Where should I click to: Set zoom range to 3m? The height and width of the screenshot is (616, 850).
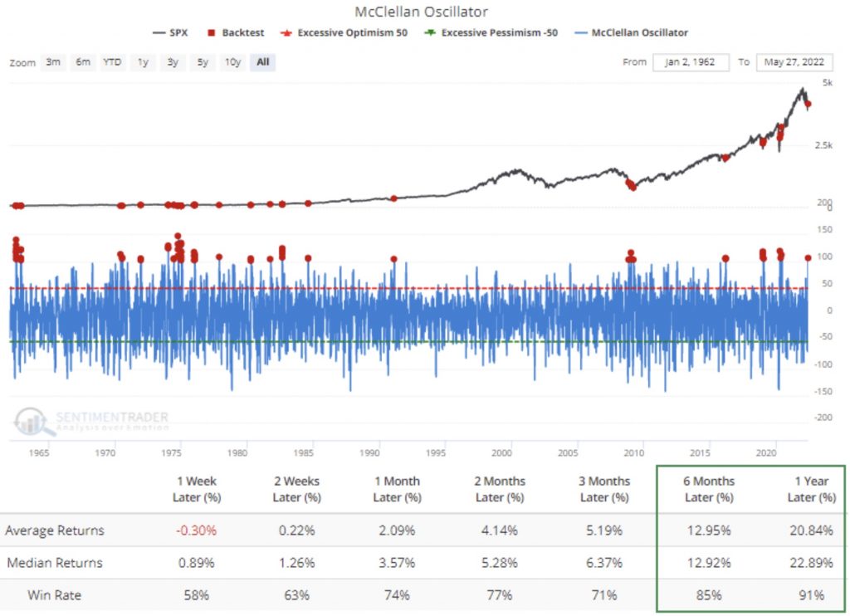coord(53,62)
